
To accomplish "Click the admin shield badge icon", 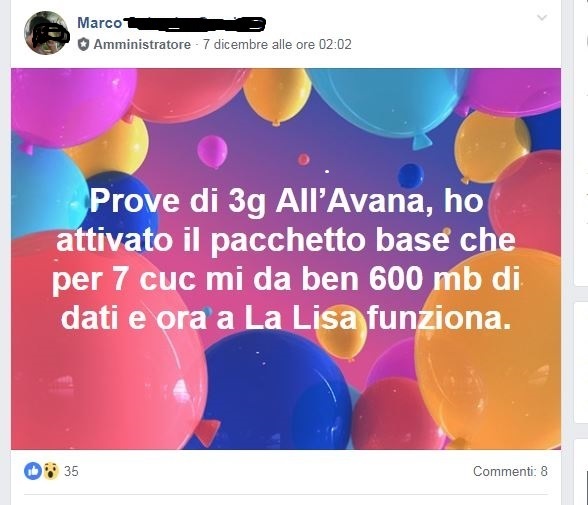I will [83, 44].
